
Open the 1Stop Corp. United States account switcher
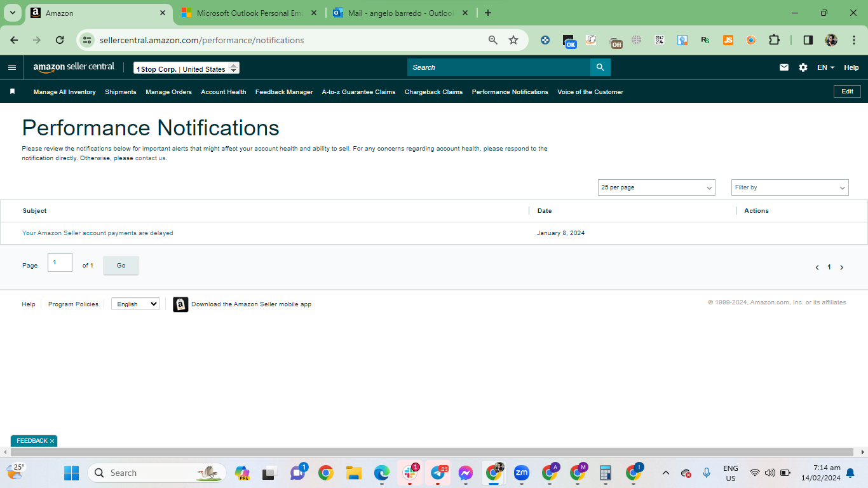pyautogui.click(x=186, y=68)
